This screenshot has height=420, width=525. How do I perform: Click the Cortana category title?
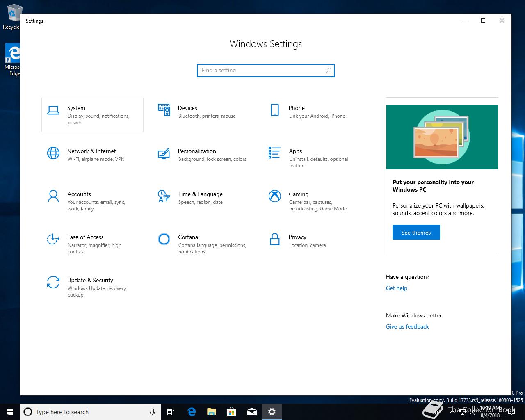[x=188, y=237]
